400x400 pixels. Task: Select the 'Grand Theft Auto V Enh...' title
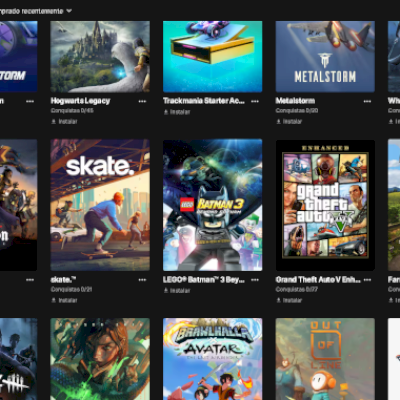pyautogui.click(x=318, y=280)
